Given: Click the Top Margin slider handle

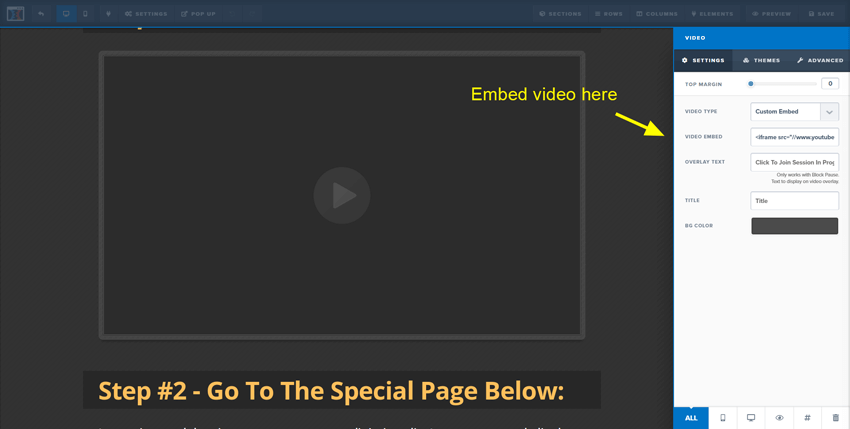Looking at the screenshot, I should click(751, 84).
